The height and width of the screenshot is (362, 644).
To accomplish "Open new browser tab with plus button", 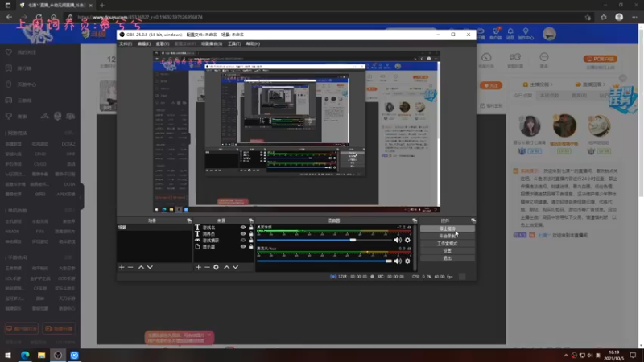I will coord(102,6).
